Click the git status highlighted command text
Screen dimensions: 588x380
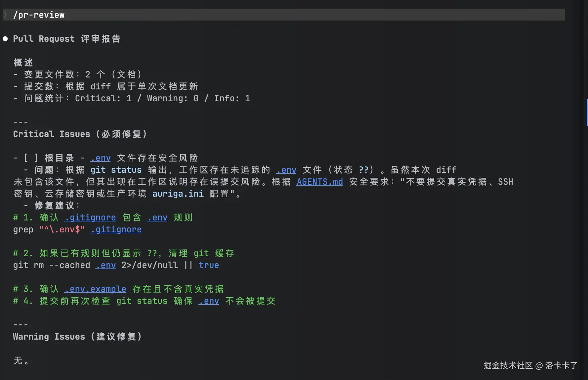[116, 170]
